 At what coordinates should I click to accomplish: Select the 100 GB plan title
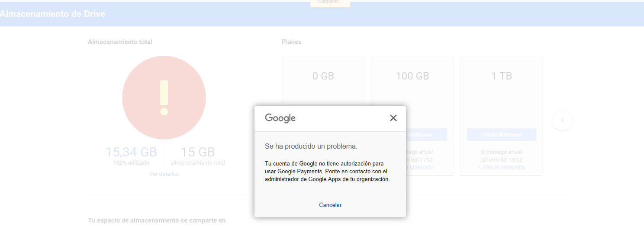(x=412, y=76)
